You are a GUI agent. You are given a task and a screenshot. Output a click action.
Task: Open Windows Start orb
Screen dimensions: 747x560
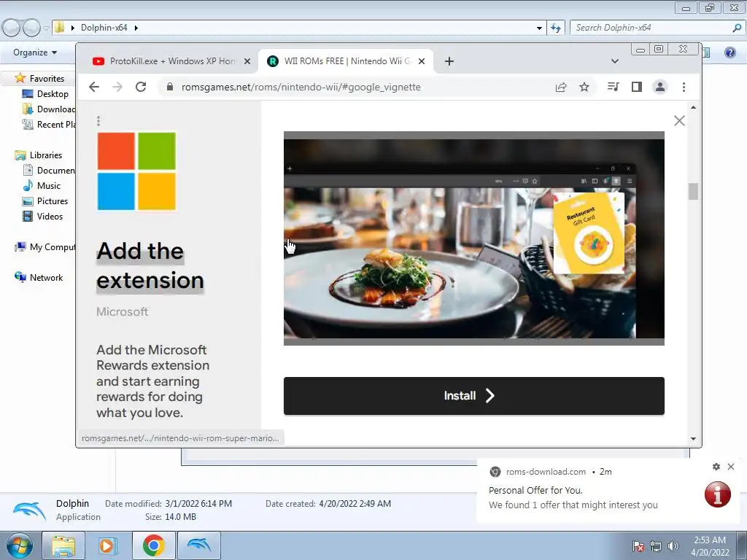coord(20,545)
